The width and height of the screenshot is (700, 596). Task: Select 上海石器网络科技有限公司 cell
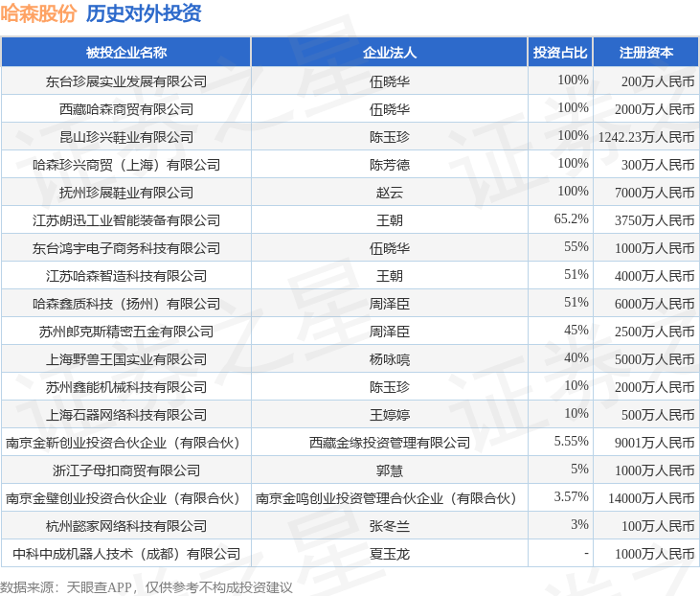click(126, 415)
